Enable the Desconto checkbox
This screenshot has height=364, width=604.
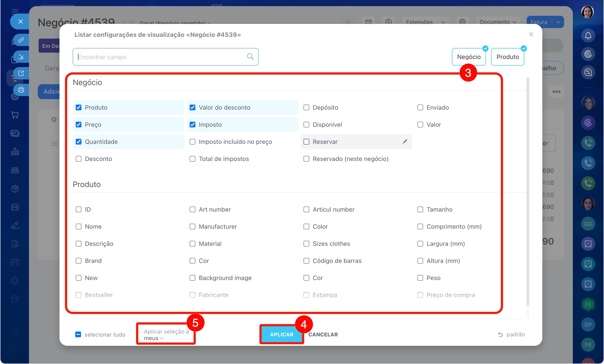[78, 159]
